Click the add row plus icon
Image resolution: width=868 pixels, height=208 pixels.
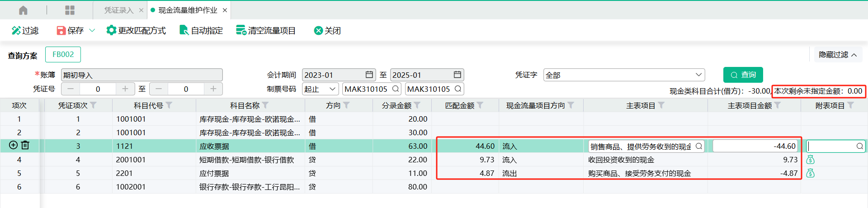click(13, 145)
